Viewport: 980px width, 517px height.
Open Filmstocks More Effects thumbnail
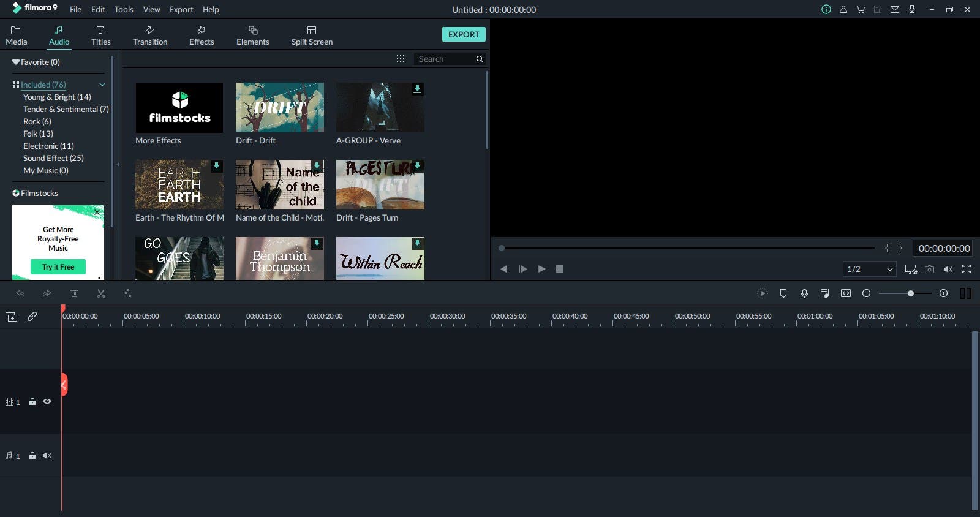coord(179,108)
